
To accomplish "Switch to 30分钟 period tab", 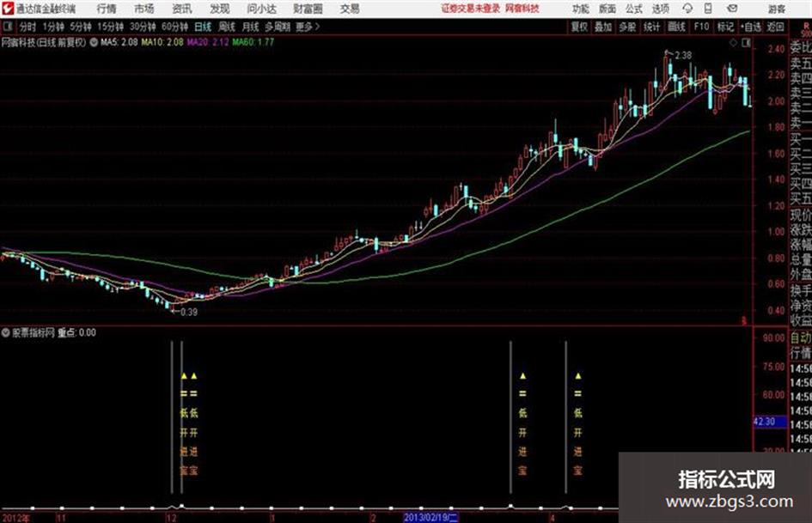I will point(143,27).
